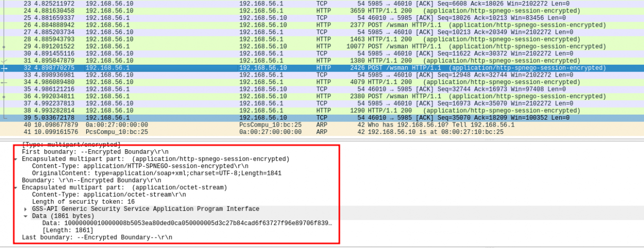Expand the GSS-API Generic Security Service node
Viewport: 644px width, 248px height.
(26, 209)
